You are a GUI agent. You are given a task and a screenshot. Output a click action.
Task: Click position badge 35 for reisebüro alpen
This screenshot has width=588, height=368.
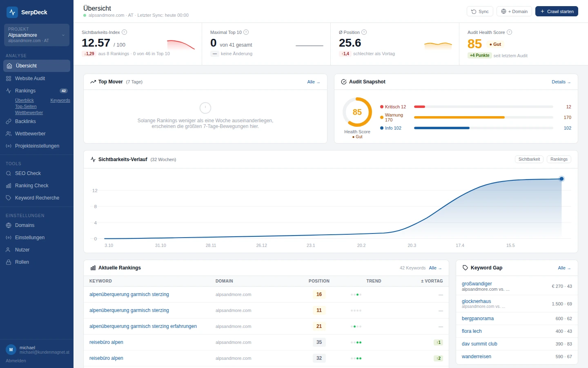pos(319,342)
